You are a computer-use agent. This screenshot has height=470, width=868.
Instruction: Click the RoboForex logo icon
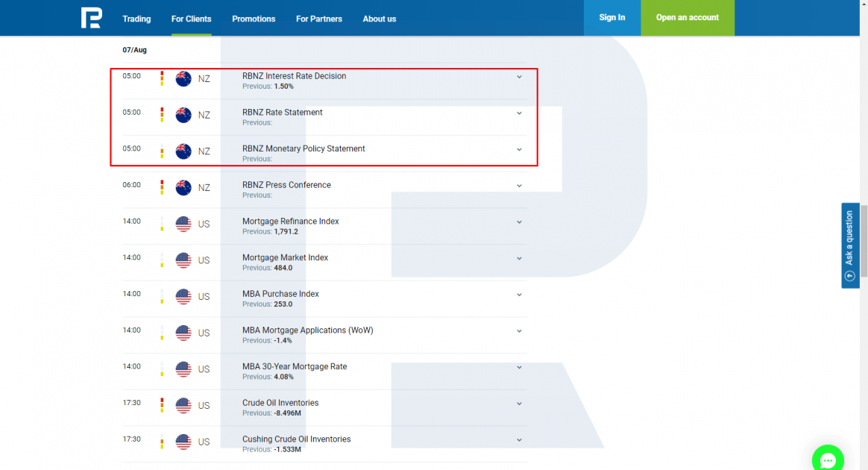[91, 18]
